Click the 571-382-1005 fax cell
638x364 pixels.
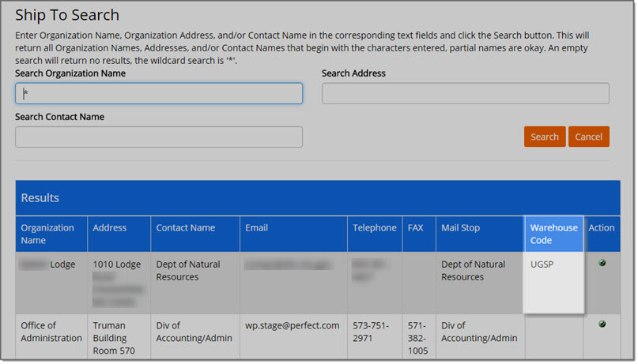(x=418, y=338)
